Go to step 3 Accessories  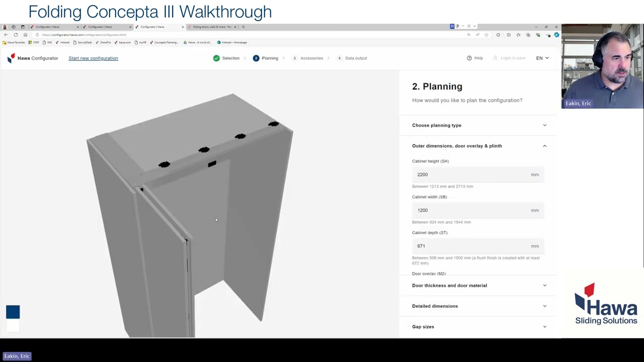point(307,58)
